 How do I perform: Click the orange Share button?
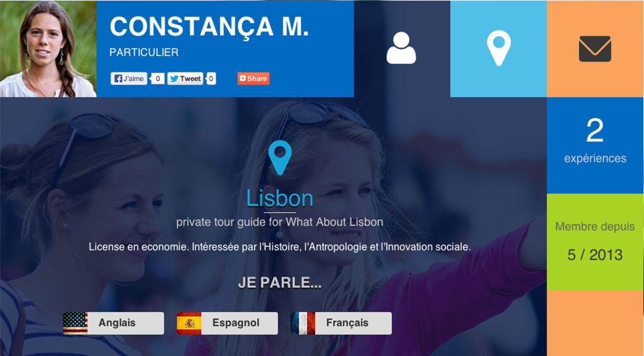click(253, 79)
